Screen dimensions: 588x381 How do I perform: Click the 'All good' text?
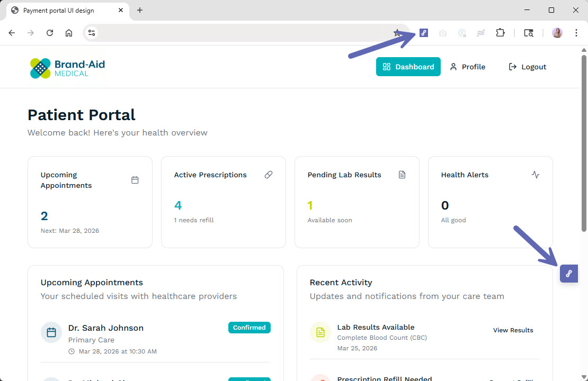click(453, 220)
